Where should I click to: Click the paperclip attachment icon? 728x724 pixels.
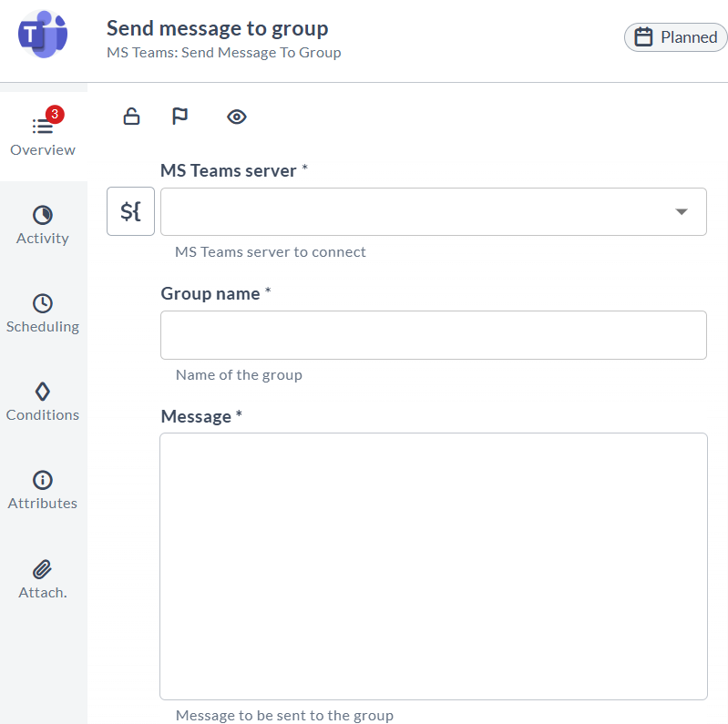(x=42, y=569)
